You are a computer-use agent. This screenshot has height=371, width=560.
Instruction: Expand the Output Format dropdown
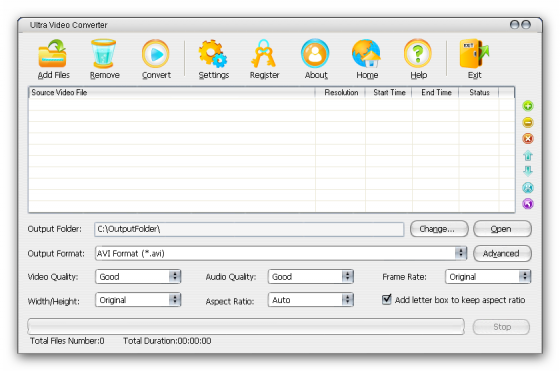(461, 253)
